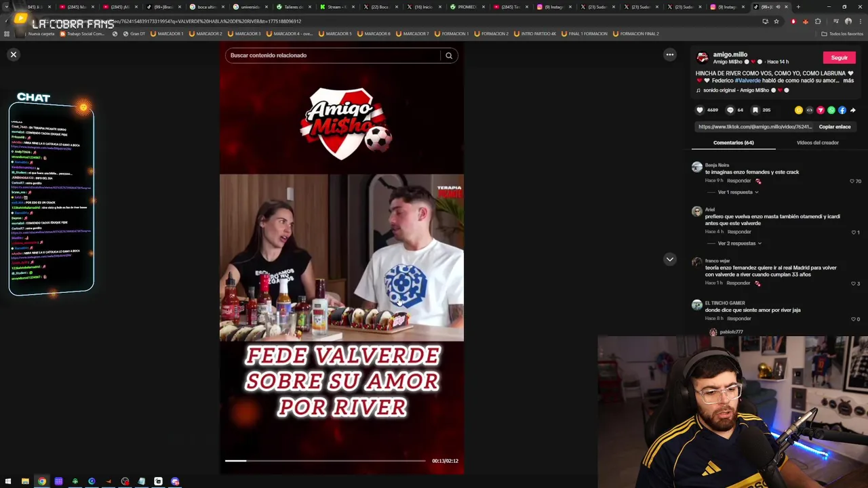Open Discord from taskbar
The width and height of the screenshot is (868, 488).
click(175, 482)
